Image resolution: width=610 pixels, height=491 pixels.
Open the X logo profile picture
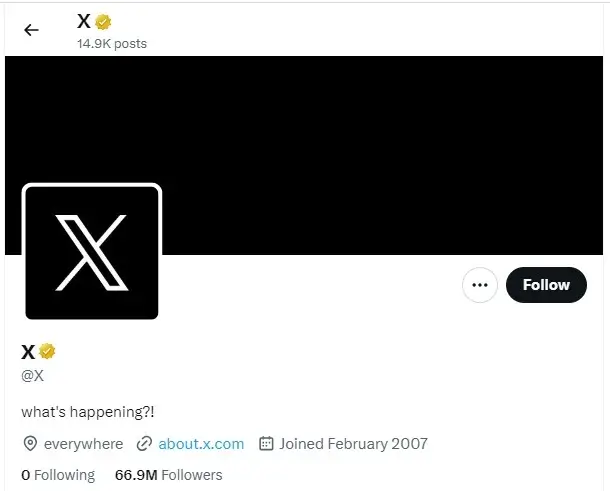[92, 252]
